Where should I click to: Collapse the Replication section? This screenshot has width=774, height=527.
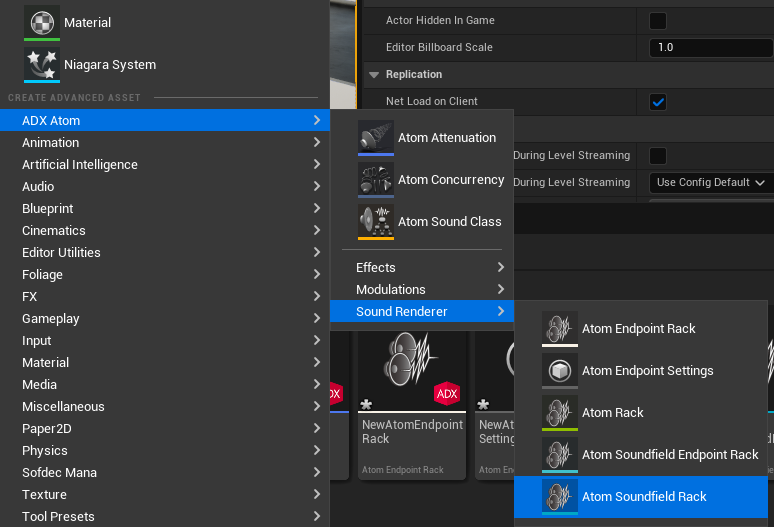375,74
